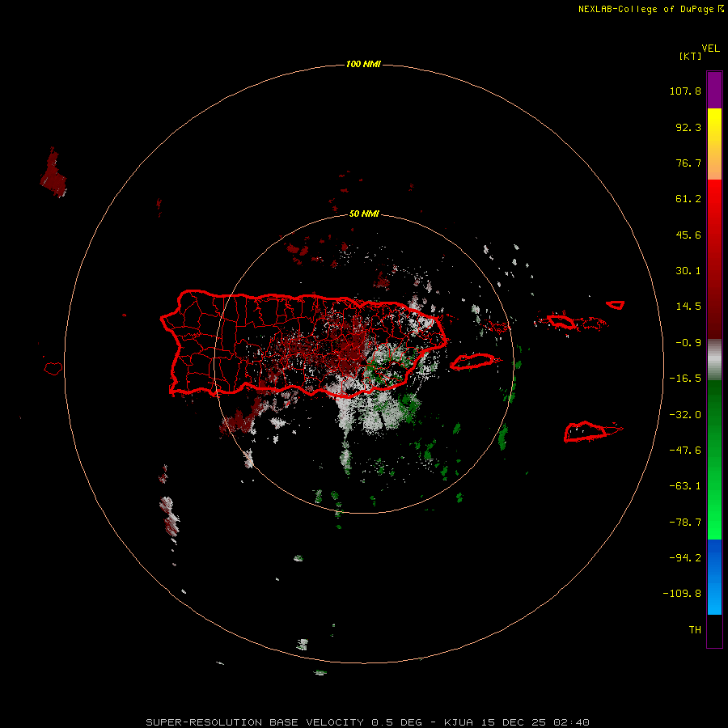
Task: Click the -63.1 legend value
Action: pos(685,486)
